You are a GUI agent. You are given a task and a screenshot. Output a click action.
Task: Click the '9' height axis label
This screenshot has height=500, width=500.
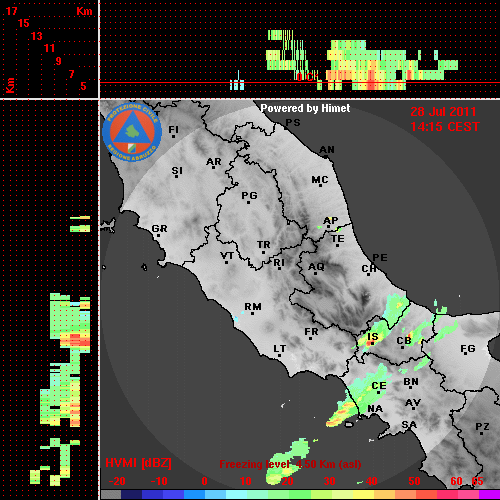point(58,61)
